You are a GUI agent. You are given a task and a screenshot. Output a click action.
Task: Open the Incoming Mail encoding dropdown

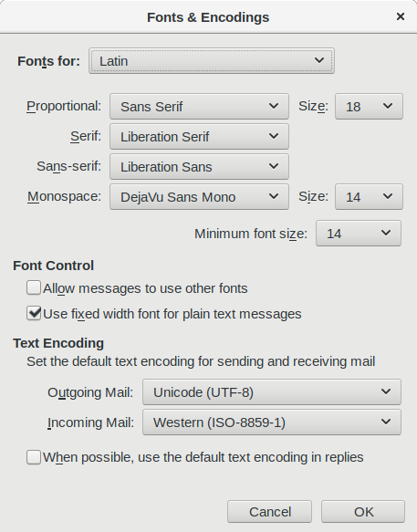pos(272,422)
